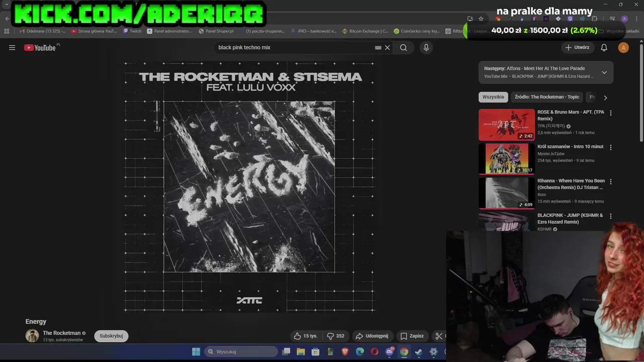
Task: Play the ROSÉ & Bruno Mars APT thumbnail
Action: (507, 125)
